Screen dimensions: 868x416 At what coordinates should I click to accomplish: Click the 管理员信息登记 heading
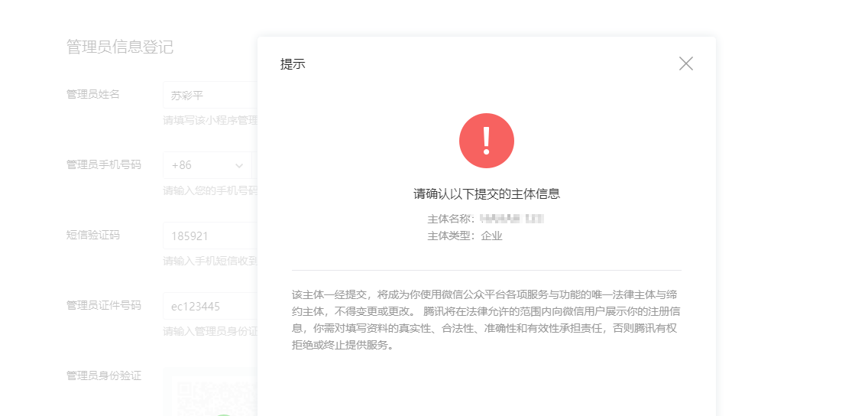pos(119,47)
